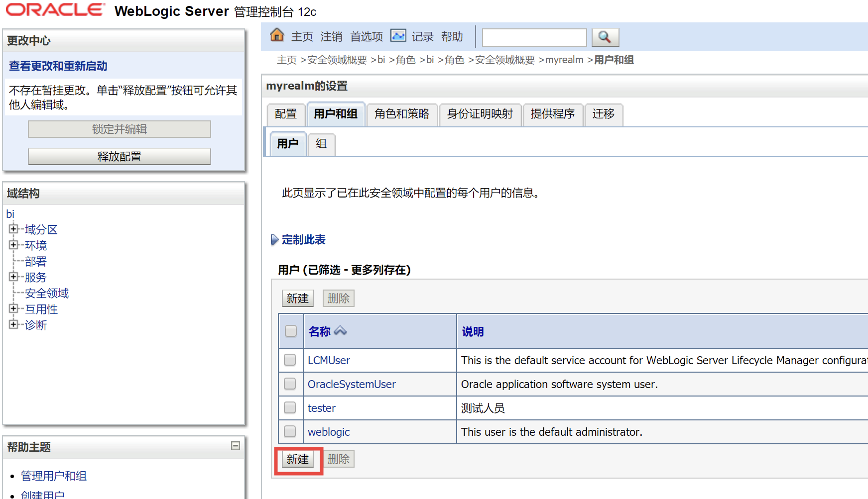Screen dimensions: 868x499
Task: Click into the search text field
Action: (534, 38)
